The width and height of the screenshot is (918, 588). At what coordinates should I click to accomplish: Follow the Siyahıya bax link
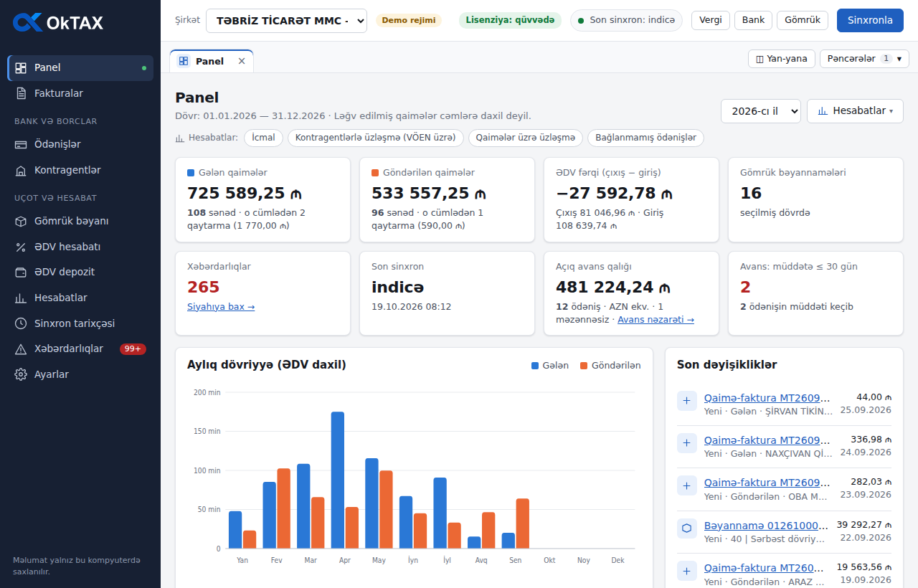coord(221,307)
